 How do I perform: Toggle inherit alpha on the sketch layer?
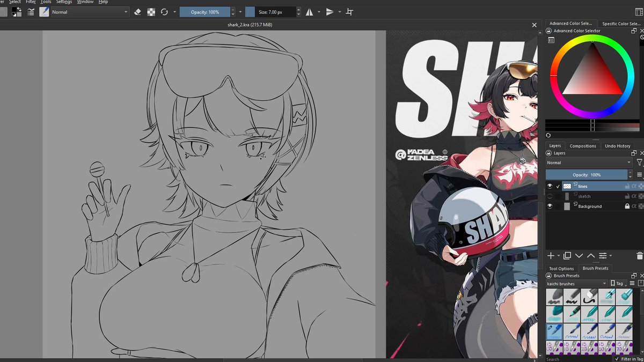634,196
